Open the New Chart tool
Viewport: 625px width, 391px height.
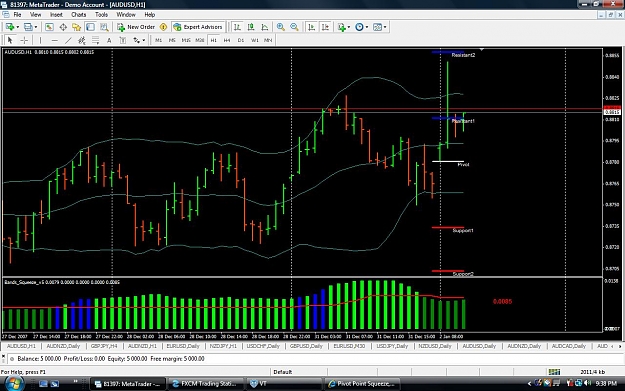click(x=10, y=27)
